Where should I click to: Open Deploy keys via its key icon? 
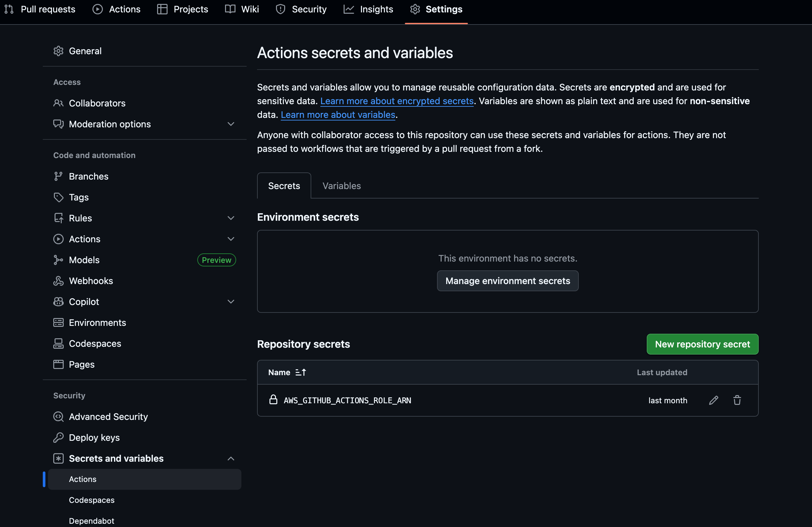tap(58, 438)
